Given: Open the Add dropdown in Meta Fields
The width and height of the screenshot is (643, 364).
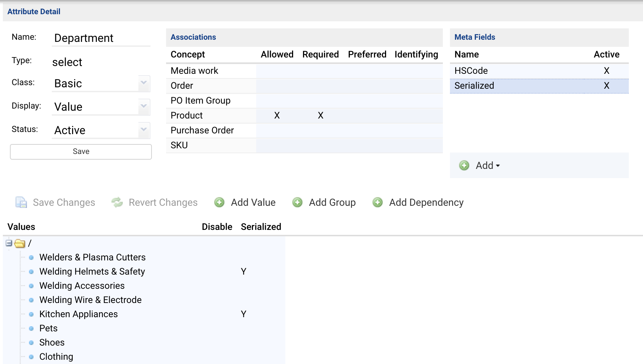Looking at the screenshot, I should 488,165.
